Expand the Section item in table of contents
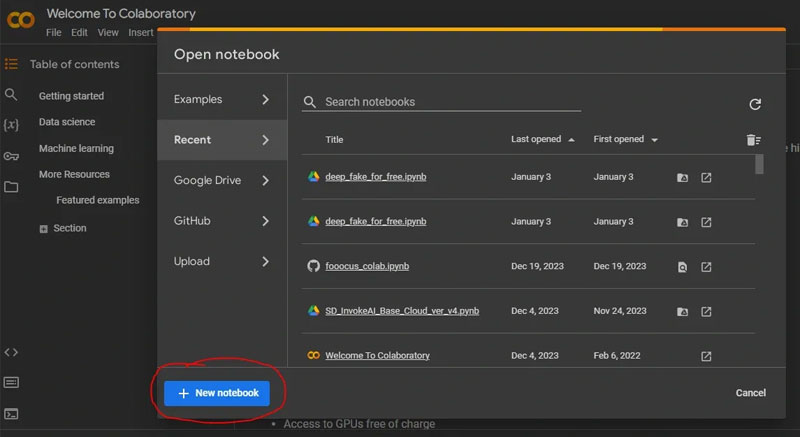Screen dimensions: 800x437 tap(43, 229)
